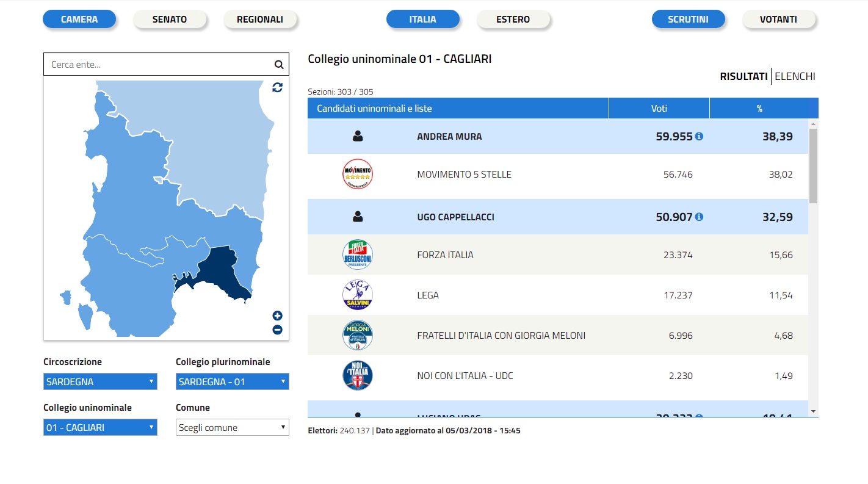Expand the Collegio plurinominale dropdown
The height and width of the screenshot is (484, 868).
tap(232, 381)
